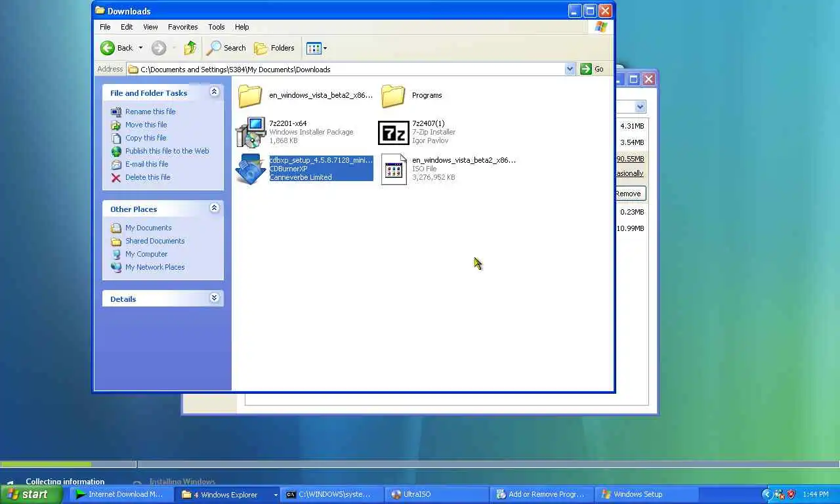
Task: Select the Programs folder icon
Action: pyautogui.click(x=393, y=96)
